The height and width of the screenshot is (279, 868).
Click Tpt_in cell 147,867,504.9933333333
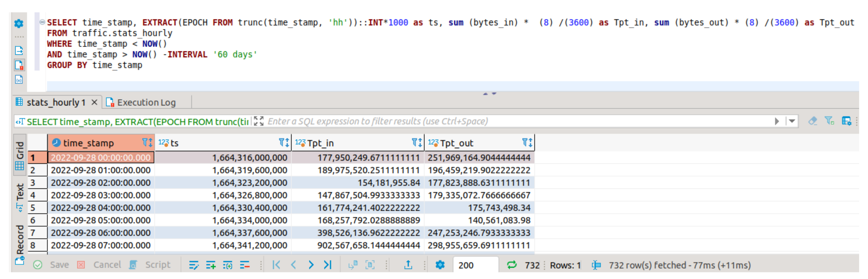(x=358, y=195)
